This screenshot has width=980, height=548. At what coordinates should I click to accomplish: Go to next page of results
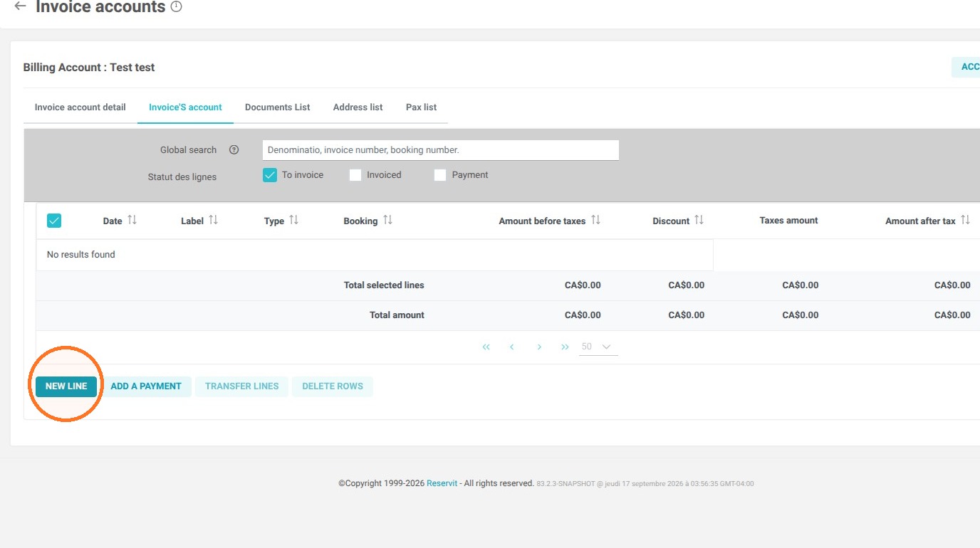539,347
